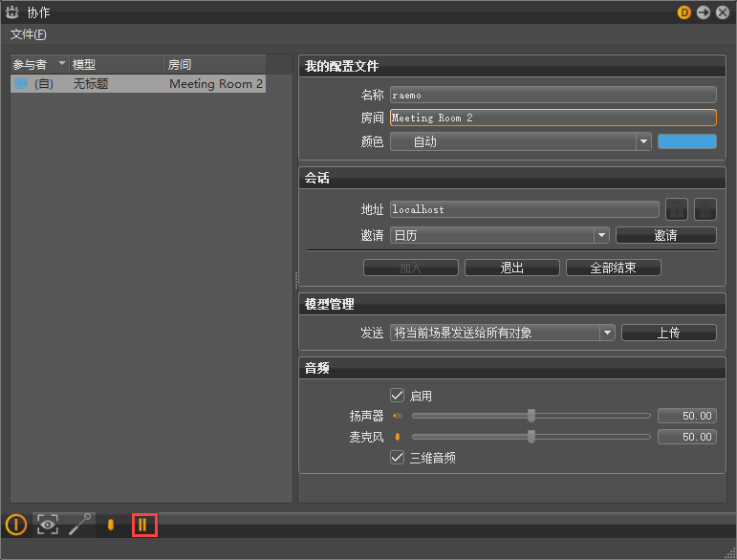Click the orange pause icon
This screenshot has width=737, height=560.
tap(143, 525)
